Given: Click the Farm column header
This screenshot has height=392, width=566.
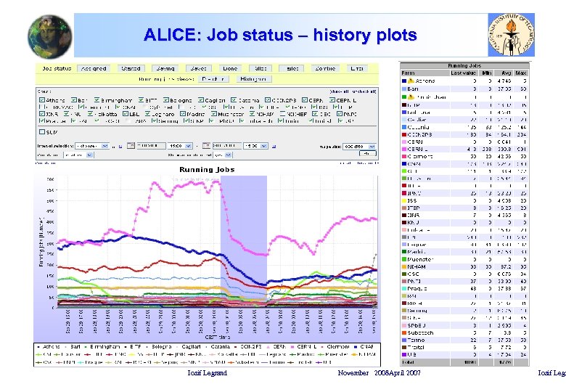Looking at the screenshot, I should coord(425,73).
